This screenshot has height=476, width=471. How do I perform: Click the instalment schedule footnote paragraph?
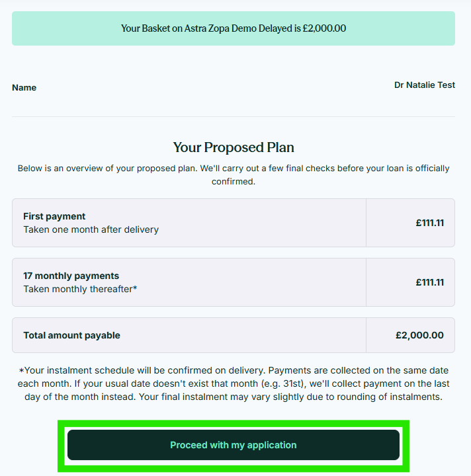point(234,383)
